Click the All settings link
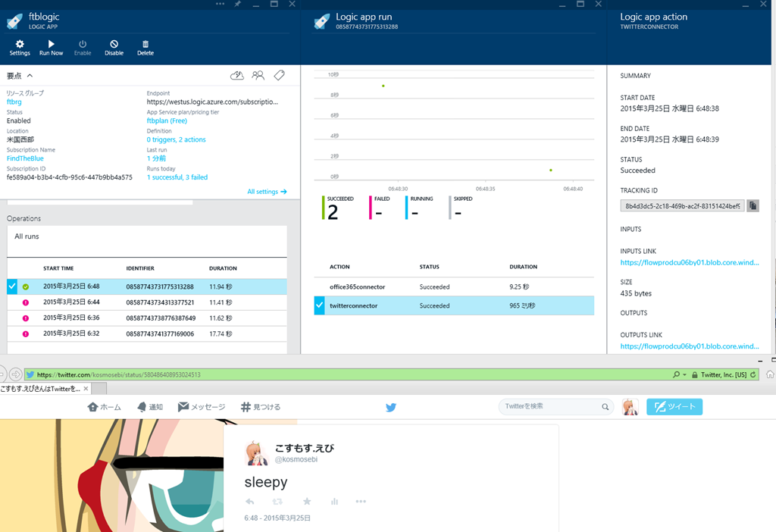 pos(267,192)
